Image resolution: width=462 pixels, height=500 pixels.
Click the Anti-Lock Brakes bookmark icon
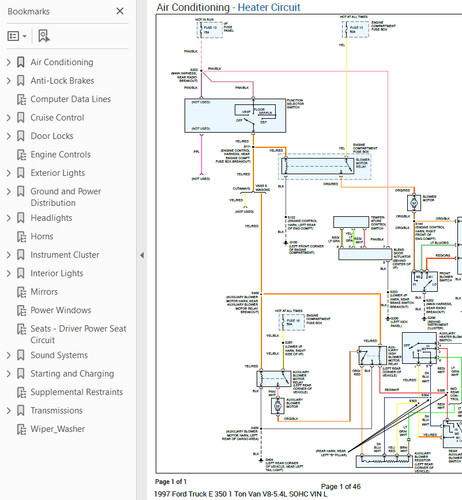[21, 81]
